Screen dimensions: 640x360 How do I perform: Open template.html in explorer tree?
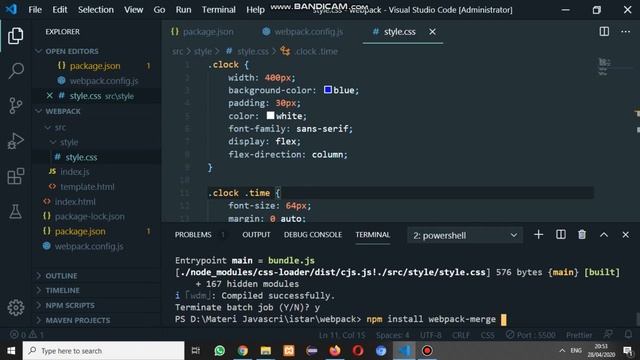(87, 187)
